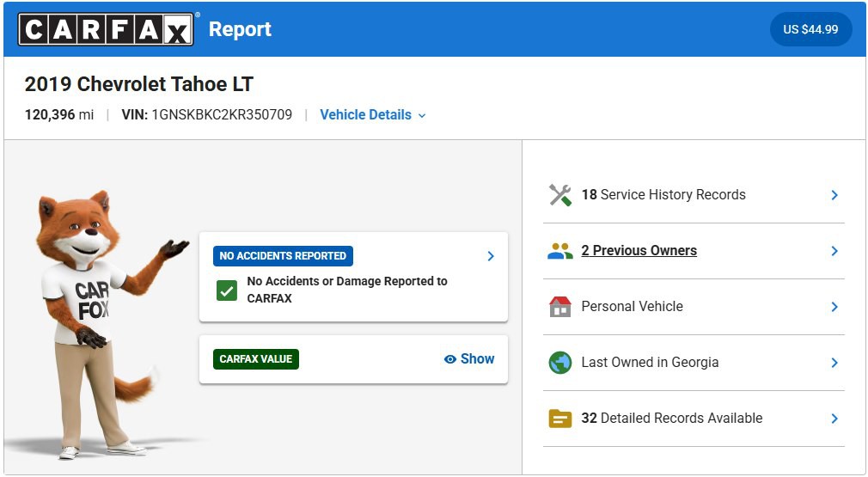Expand the accidents card chevron
Image resolution: width=868 pixels, height=477 pixels.
point(491,255)
